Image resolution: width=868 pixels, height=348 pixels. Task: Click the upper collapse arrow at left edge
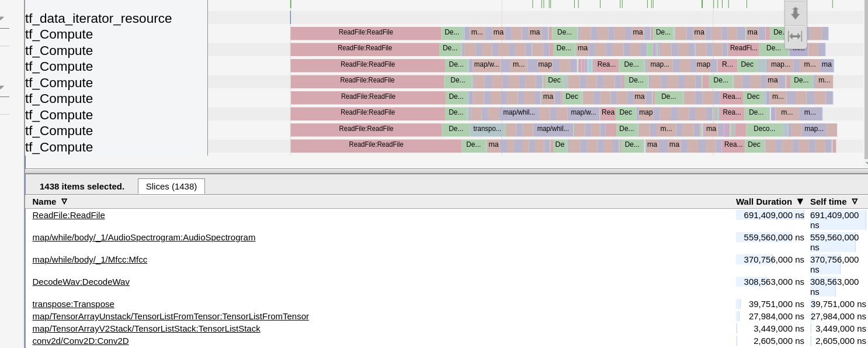pyautogui.click(x=2, y=19)
